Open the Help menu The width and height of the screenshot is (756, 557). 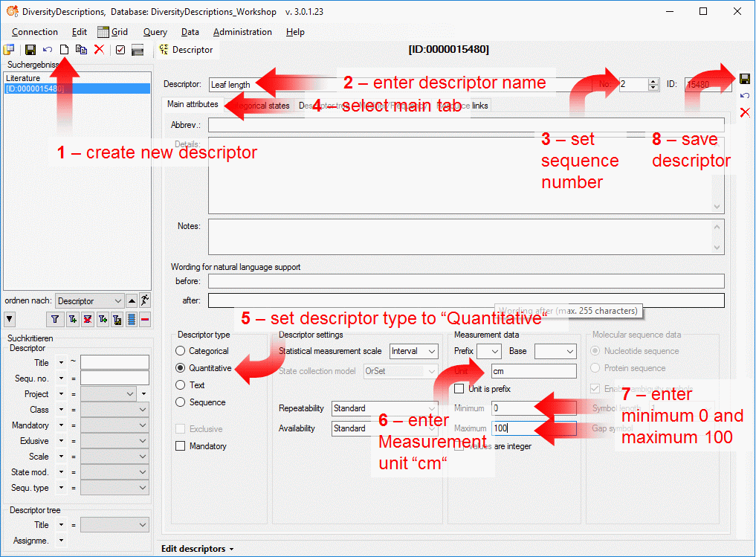click(x=295, y=32)
